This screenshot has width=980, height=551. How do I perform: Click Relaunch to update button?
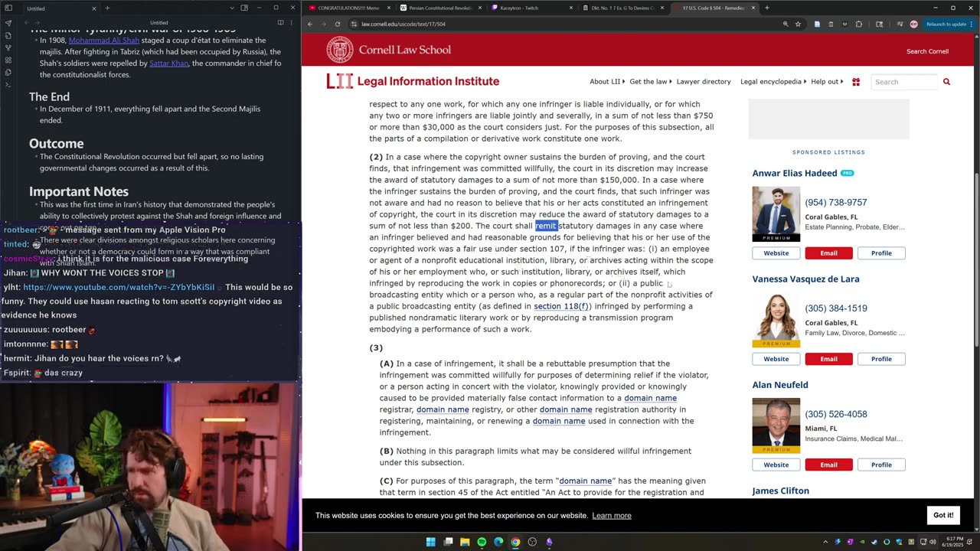click(947, 24)
